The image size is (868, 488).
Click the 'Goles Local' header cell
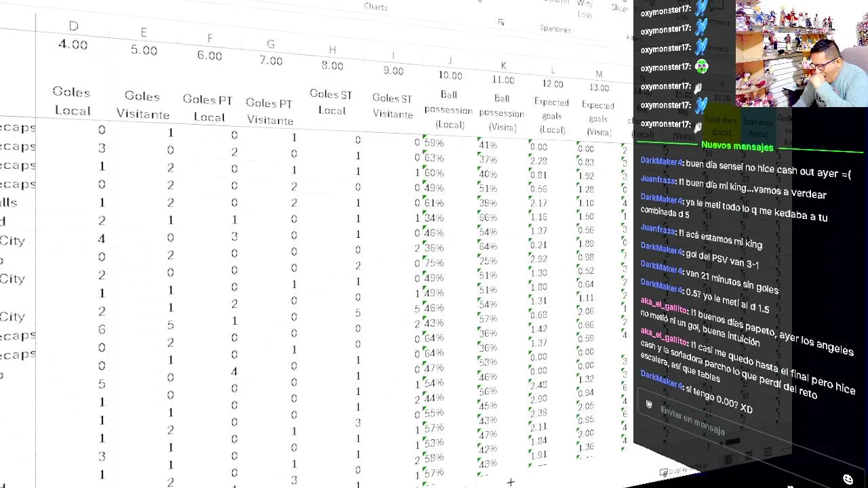pyautogui.click(x=71, y=101)
